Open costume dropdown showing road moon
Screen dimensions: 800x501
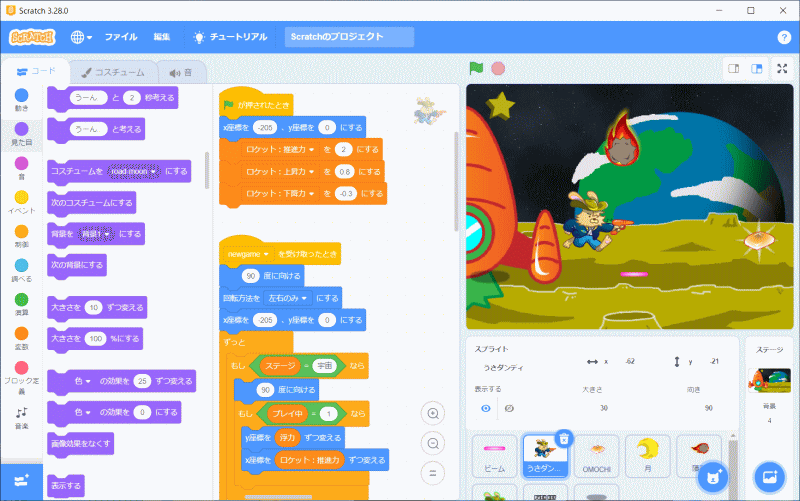click(134, 171)
